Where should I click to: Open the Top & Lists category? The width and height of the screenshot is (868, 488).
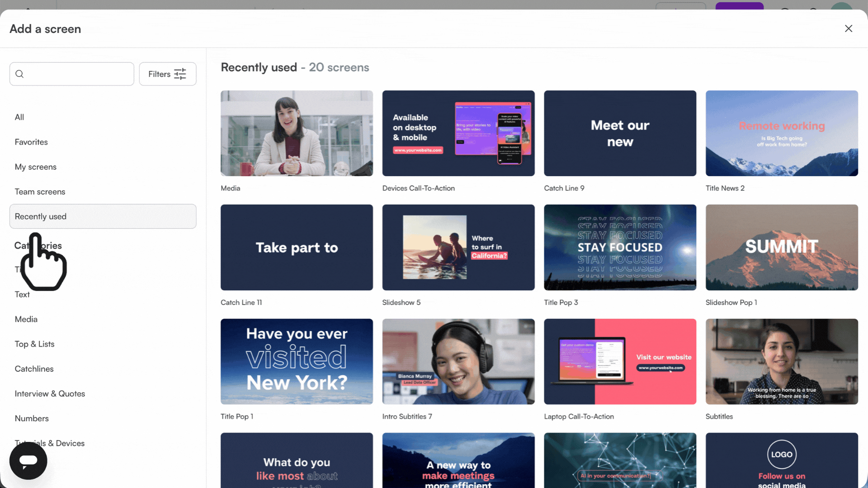[34, 344]
